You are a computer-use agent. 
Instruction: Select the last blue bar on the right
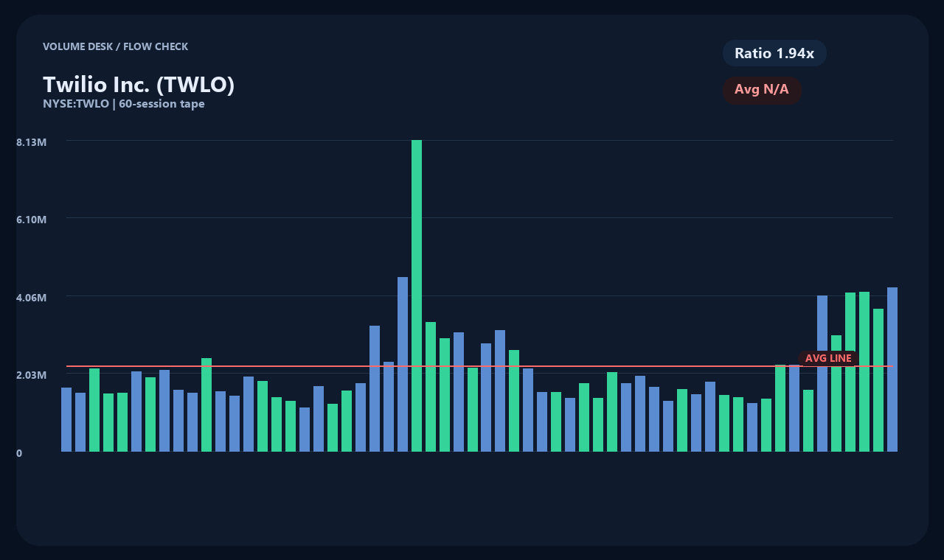pos(892,369)
